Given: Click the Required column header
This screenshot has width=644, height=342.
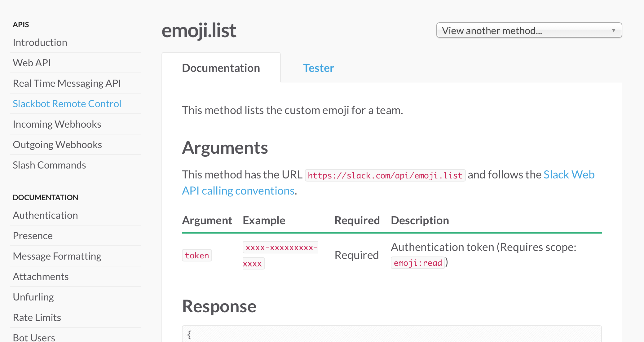Looking at the screenshot, I should (x=357, y=220).
